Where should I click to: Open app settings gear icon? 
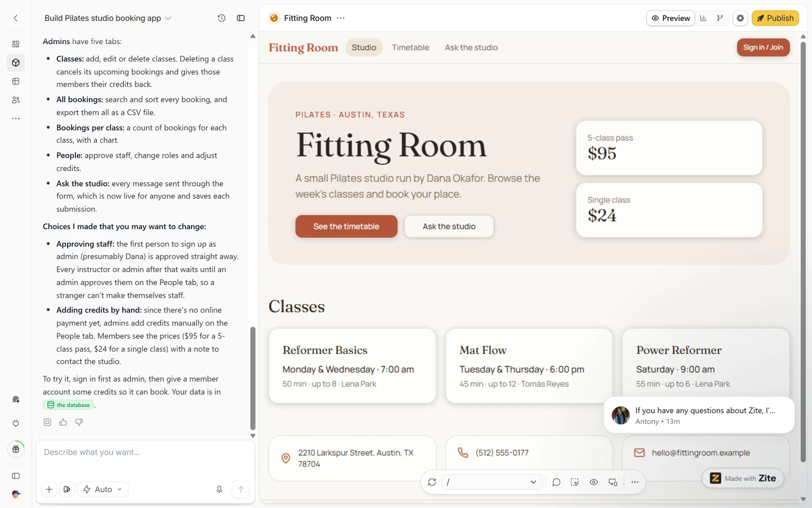(740, 18)
